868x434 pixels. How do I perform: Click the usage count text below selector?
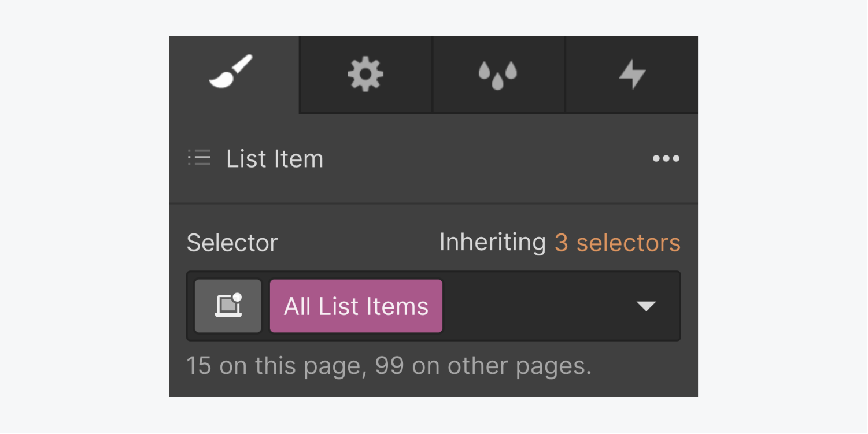coord(389,365)
